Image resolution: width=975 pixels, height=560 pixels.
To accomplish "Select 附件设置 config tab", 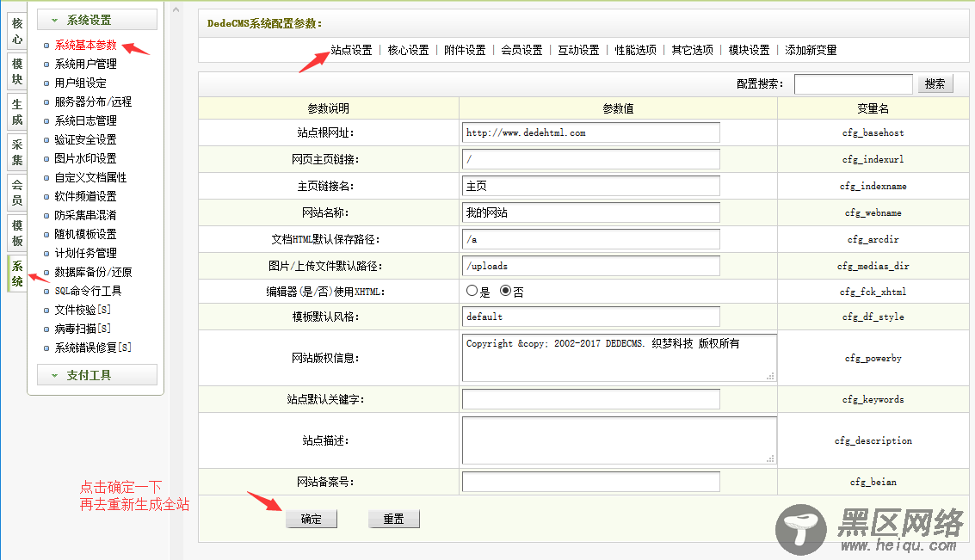I will coord(465,51).
